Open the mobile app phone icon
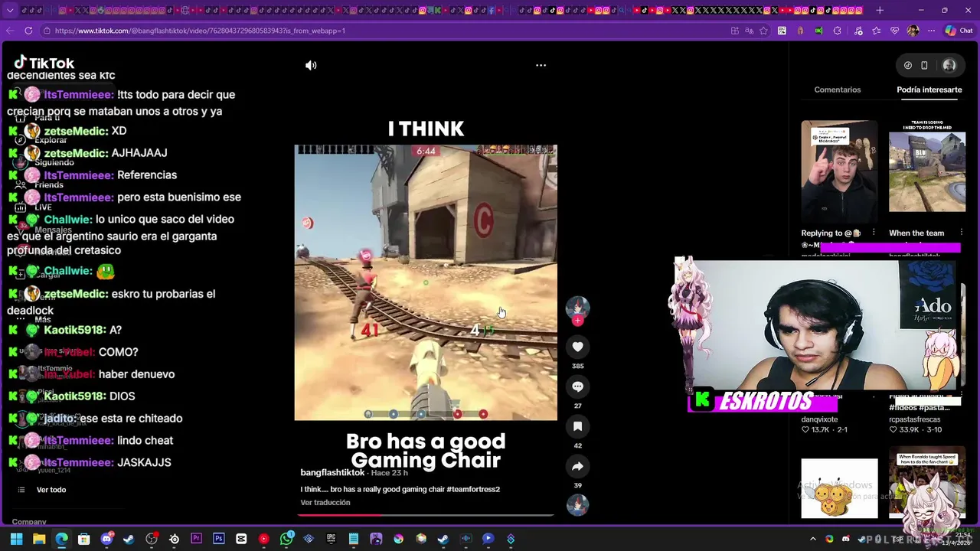The image size is (980, 551). pos(924,66)
